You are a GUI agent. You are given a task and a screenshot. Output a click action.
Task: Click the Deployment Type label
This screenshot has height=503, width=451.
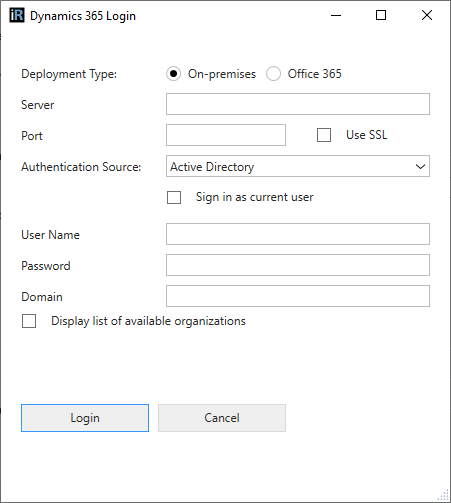pos(69,74)
